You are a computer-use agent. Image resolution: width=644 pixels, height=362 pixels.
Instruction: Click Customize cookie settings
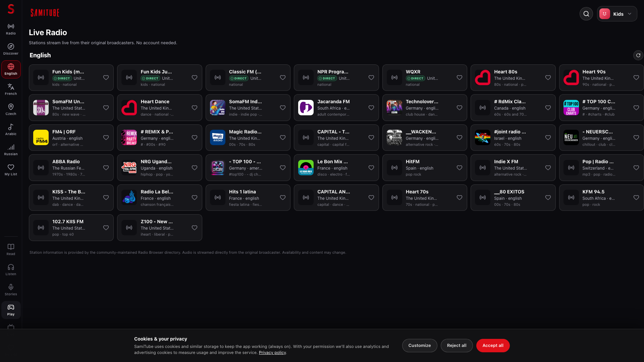420,346
